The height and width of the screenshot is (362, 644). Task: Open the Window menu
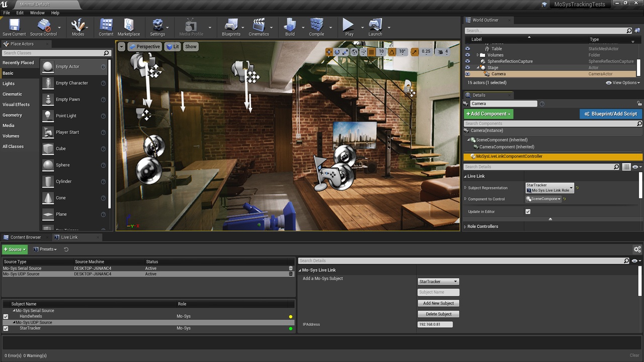click(x=37, y=13)
